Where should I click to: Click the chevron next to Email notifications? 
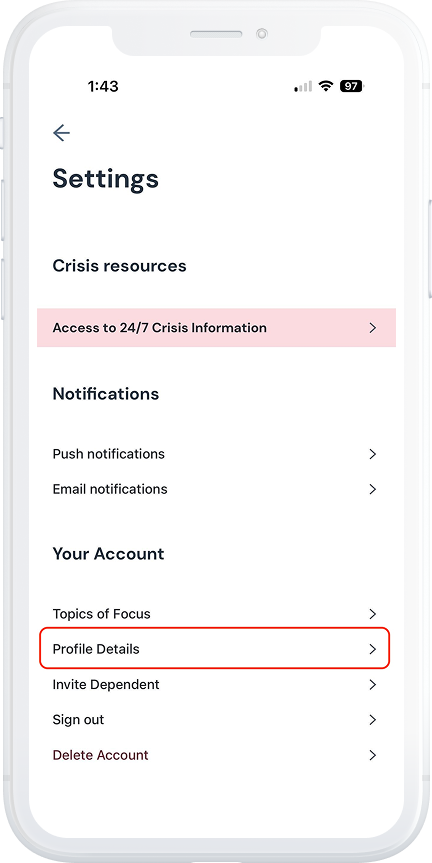[x=373, y=489]
